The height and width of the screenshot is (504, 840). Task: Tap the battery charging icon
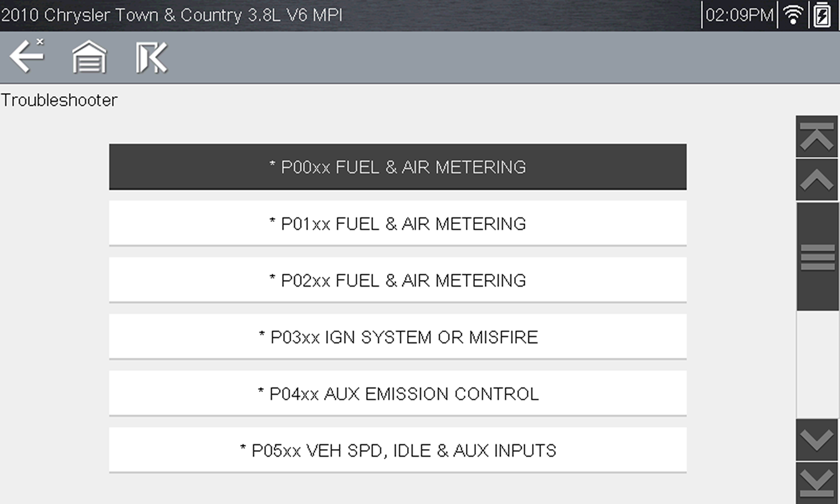[822, 15]
